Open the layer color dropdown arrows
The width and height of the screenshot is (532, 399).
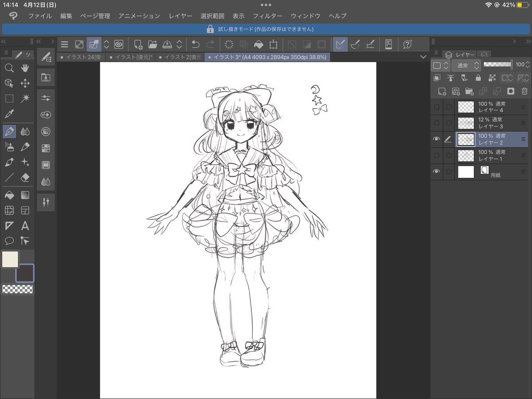coord(446,65)
